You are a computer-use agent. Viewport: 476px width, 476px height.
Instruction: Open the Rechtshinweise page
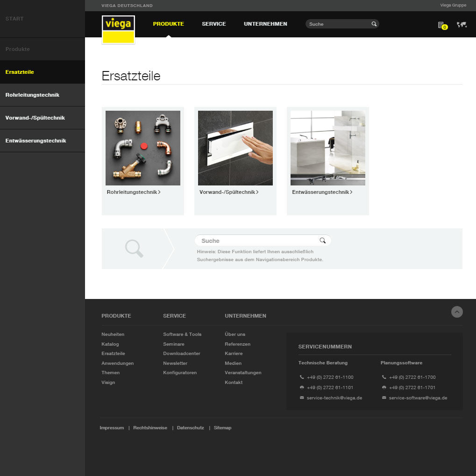[150, 428]
